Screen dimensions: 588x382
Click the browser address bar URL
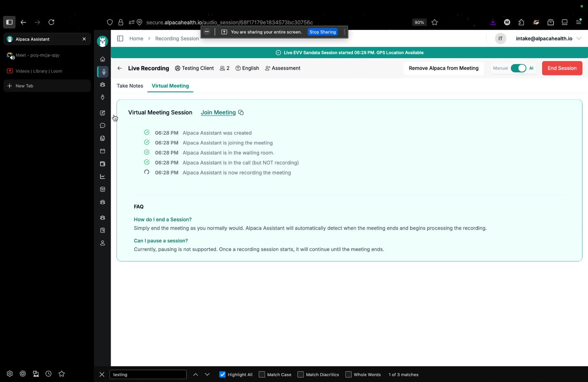[x=229, y=22]
